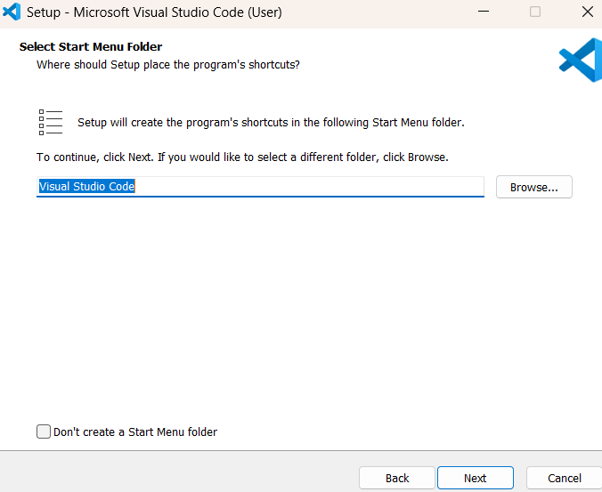
Task: Close the setup window
Action: pos(587,12)
